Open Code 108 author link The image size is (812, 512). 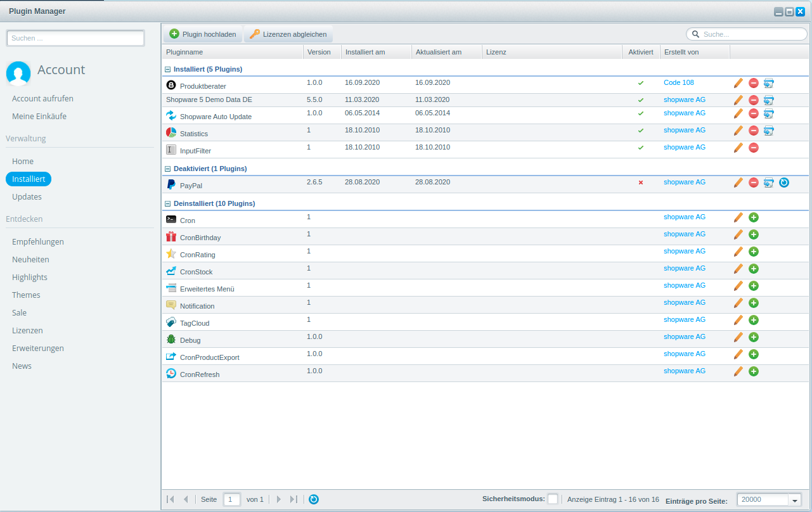679,82
